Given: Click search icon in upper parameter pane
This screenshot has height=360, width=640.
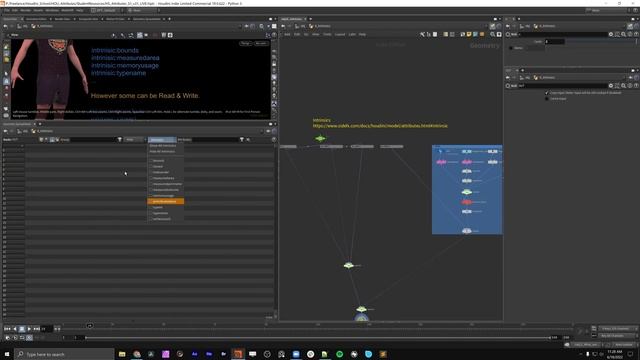Looking at the screenshot, I should [x=624, y=34].
